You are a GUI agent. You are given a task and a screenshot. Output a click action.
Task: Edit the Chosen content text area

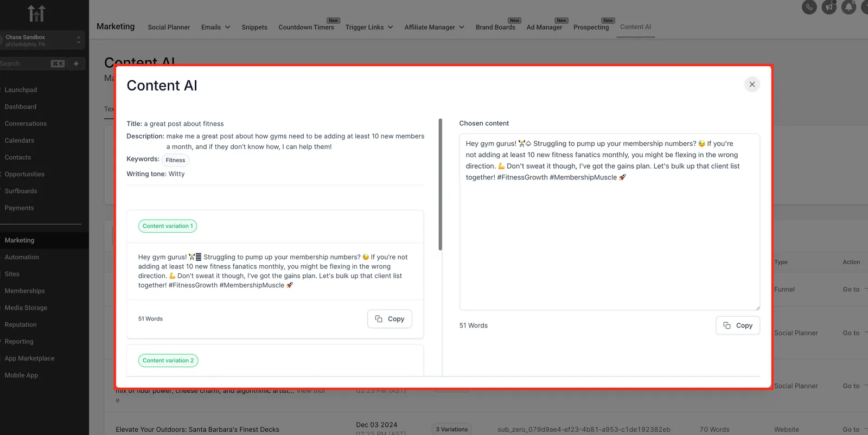(x=609, y=222)
